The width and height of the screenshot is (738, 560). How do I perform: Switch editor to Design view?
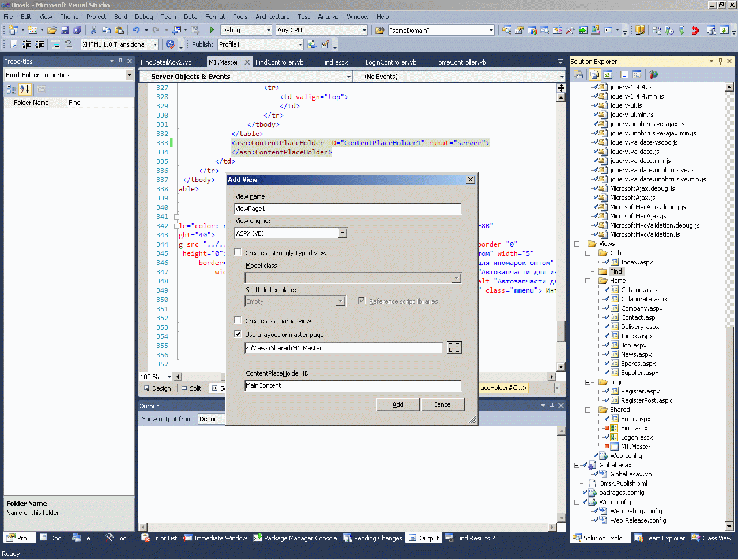pos(157,388)
